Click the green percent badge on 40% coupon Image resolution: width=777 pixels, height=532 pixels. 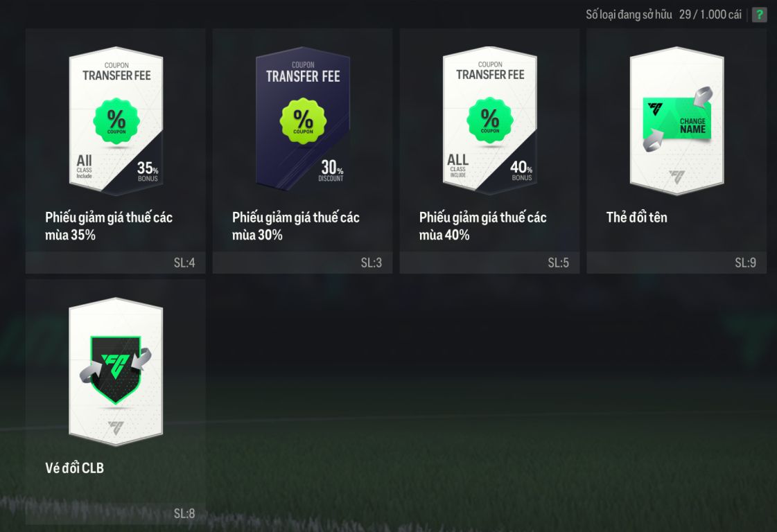click(490, 121)
